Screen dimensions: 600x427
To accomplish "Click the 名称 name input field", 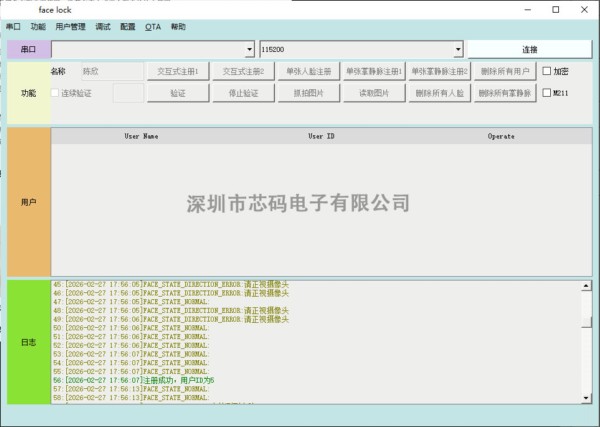I will (x=112, y=71).
